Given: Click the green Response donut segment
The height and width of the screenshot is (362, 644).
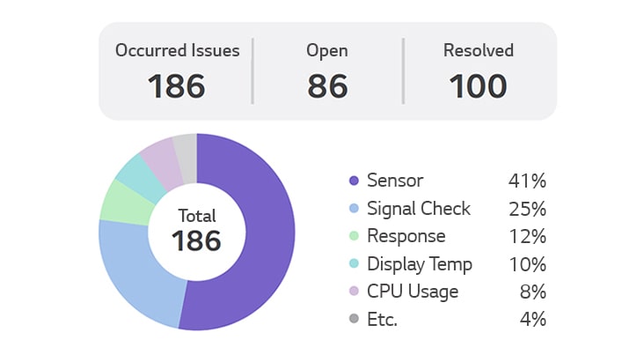Looking at the screenshot, I should pyautogui.click(x=118, y=200).
